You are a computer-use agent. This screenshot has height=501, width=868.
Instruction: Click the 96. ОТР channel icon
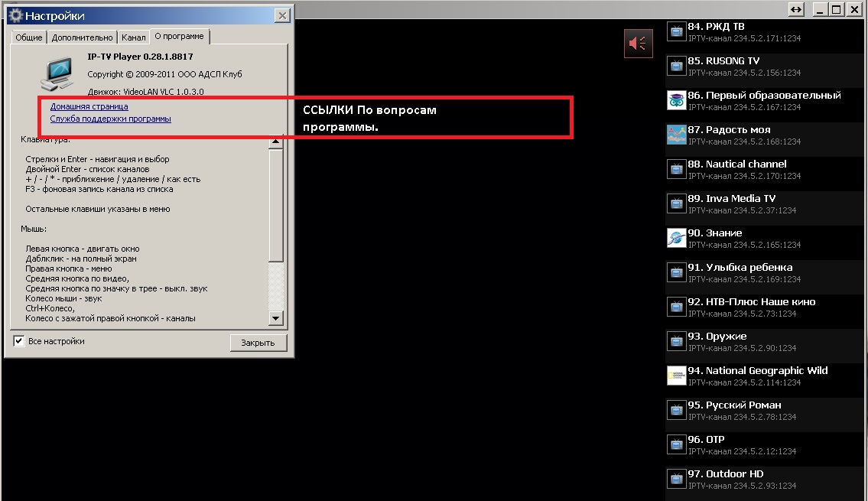677,444
